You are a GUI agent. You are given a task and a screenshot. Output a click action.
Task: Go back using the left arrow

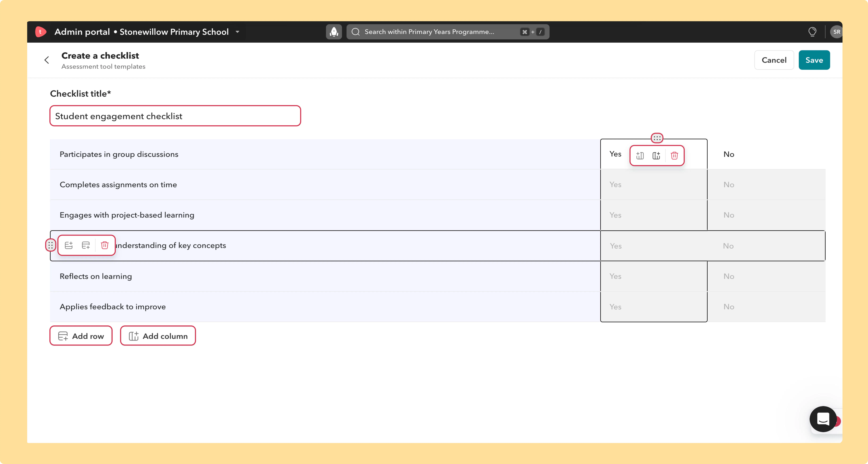tap(47, 60)
